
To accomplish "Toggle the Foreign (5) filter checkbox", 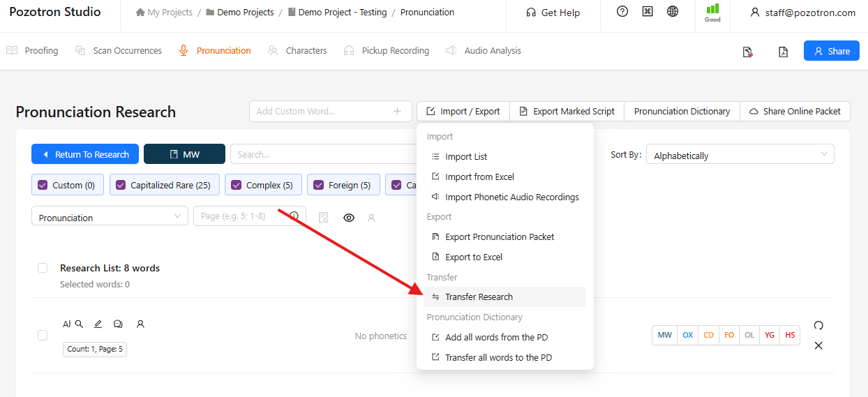I will [320, 185].
